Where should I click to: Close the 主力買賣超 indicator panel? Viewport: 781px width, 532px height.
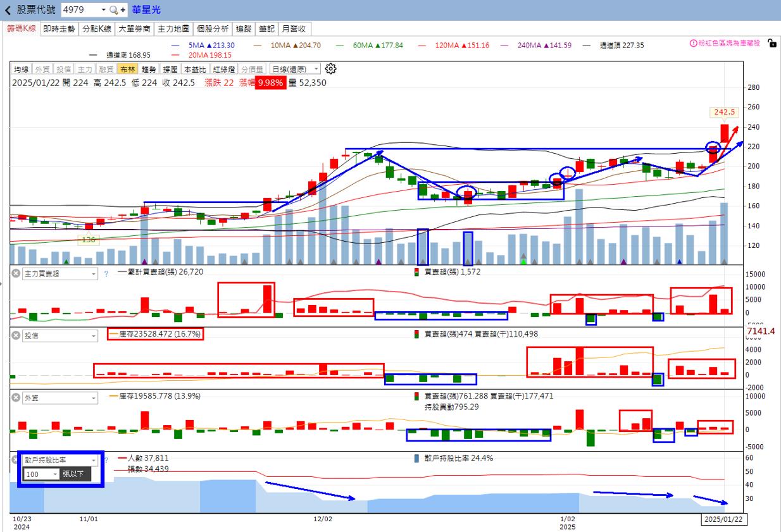15,274
